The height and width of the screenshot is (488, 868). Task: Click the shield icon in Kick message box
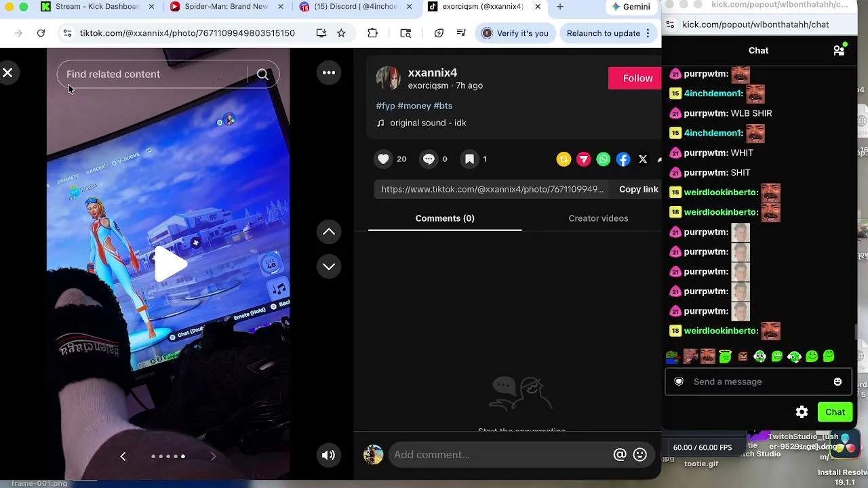tap(679, 382)
